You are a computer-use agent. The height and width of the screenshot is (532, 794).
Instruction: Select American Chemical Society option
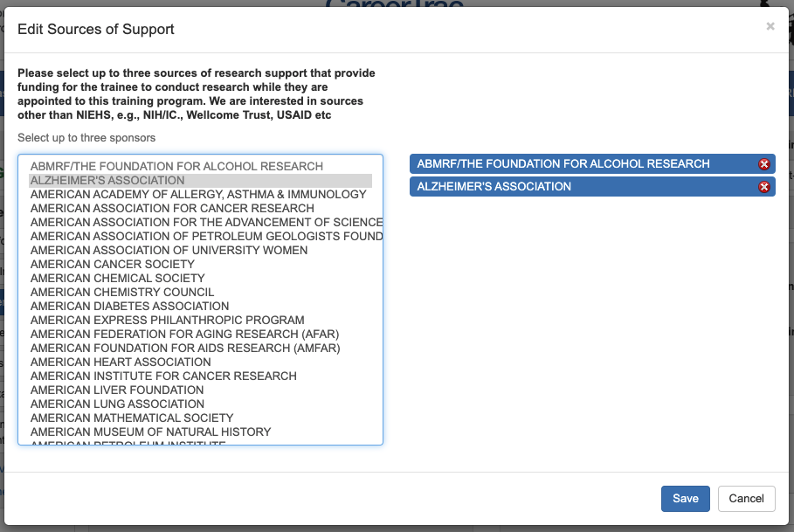(x=117, y=278)
